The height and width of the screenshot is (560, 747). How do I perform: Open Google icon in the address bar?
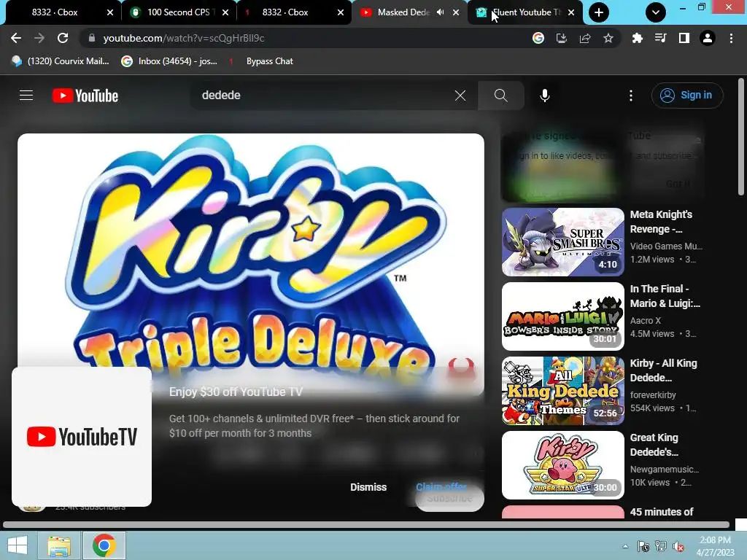[538, 38]
